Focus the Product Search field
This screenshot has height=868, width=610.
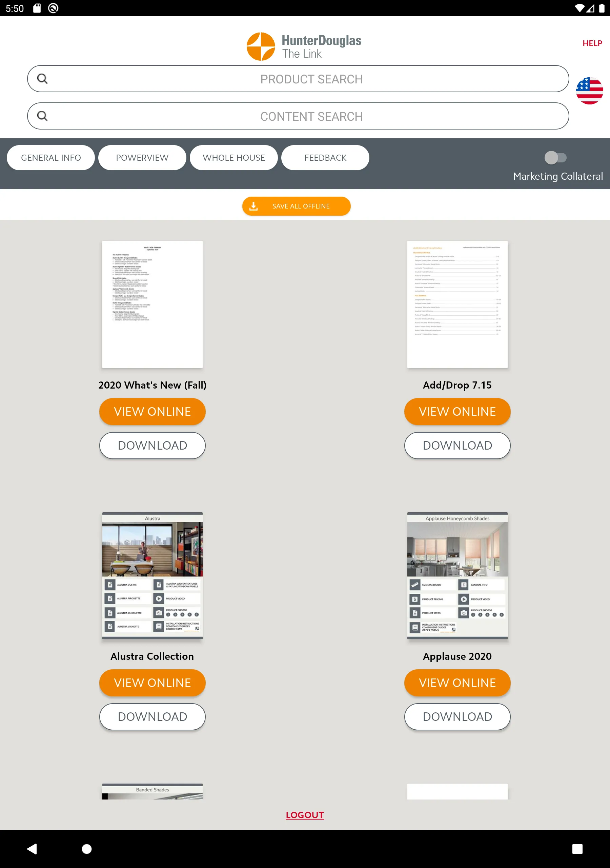coord(298,79)
